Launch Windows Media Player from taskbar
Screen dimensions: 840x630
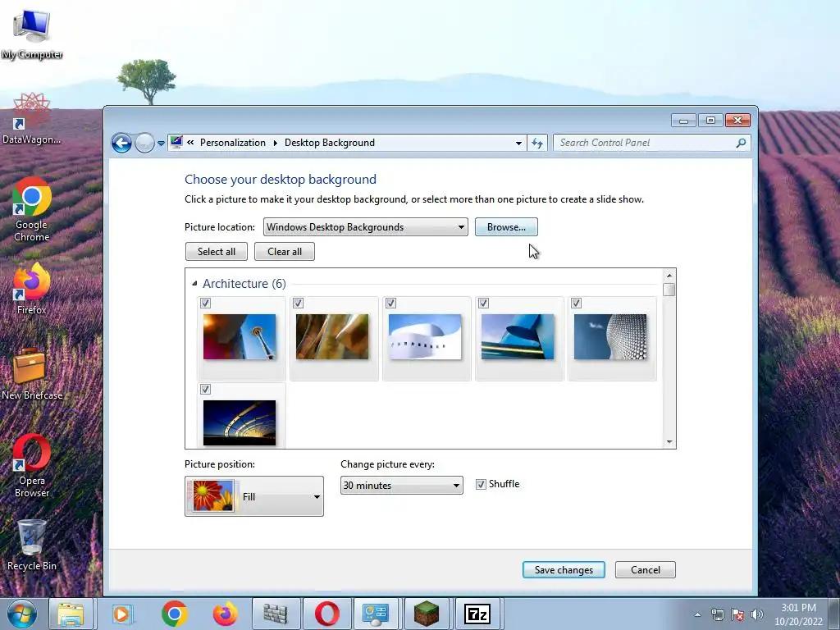click(x=121, y=614)
